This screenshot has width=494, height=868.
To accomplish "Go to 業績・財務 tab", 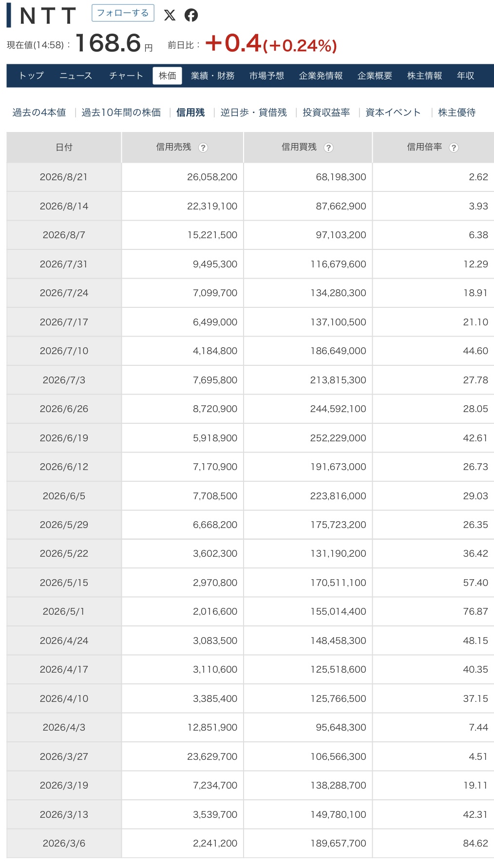I will coord(213,75).
